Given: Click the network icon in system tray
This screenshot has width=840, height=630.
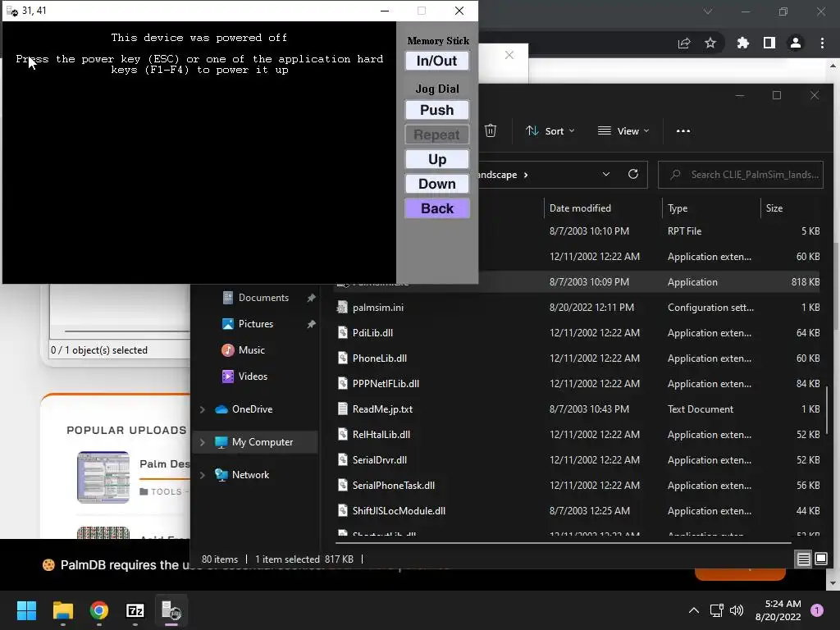Looking at the screenshot, I should 716,610.
